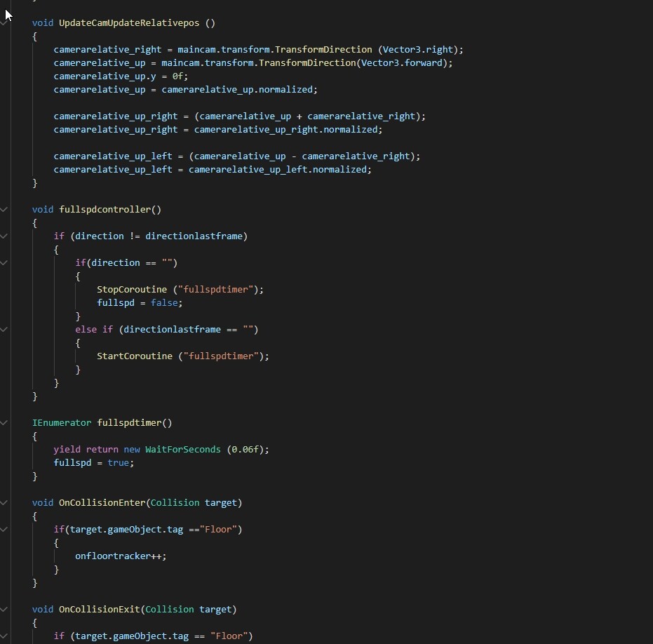Fold the OnCollisionEnter method
This screenshot has width=653, height=644.
click(5, 502)
